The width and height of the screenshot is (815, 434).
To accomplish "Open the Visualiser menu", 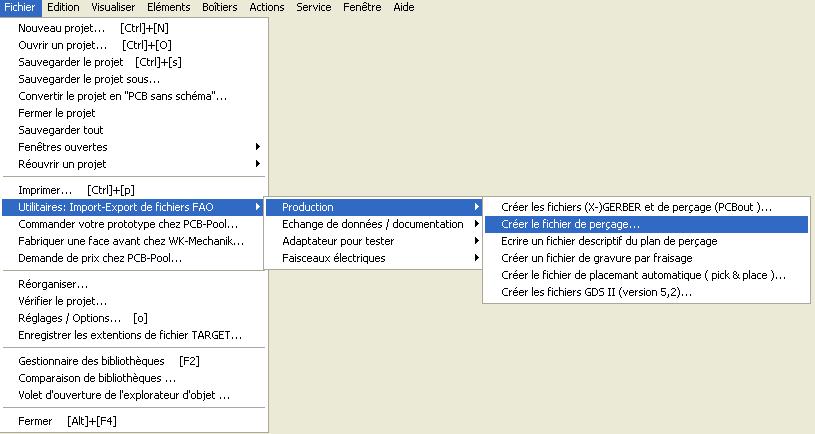I will point(113,7).
